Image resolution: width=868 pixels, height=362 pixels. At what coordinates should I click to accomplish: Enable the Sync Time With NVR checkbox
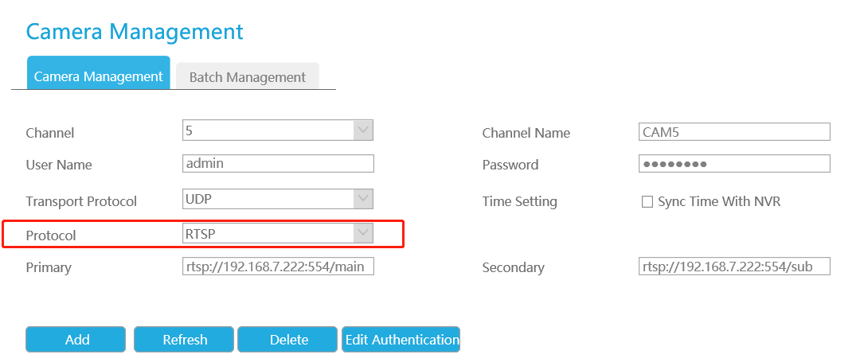tap(647, 202)
